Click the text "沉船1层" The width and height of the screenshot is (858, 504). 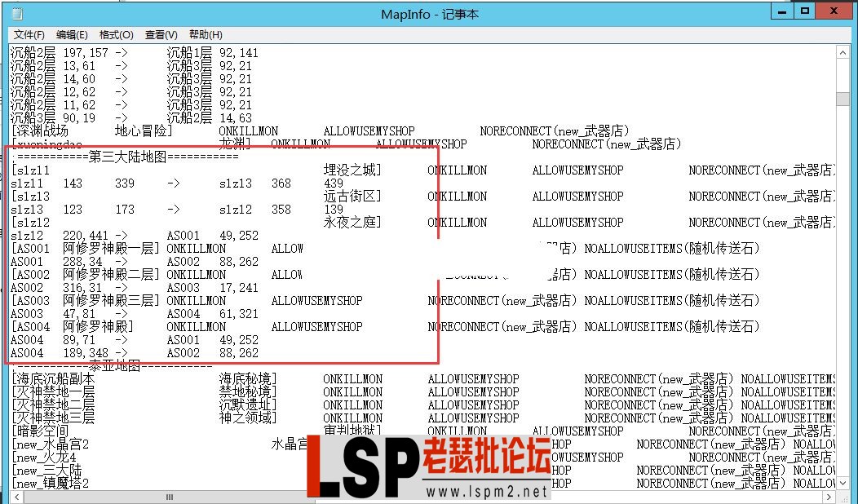[188, 52]
